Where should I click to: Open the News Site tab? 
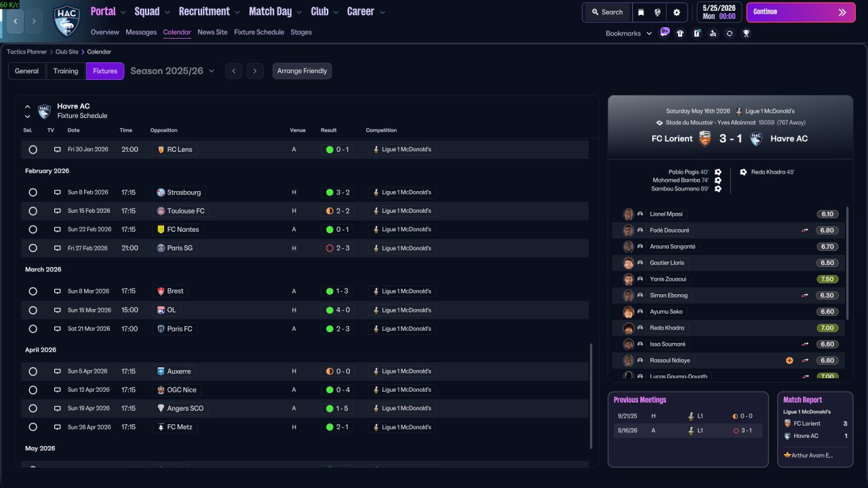point(212,33)
